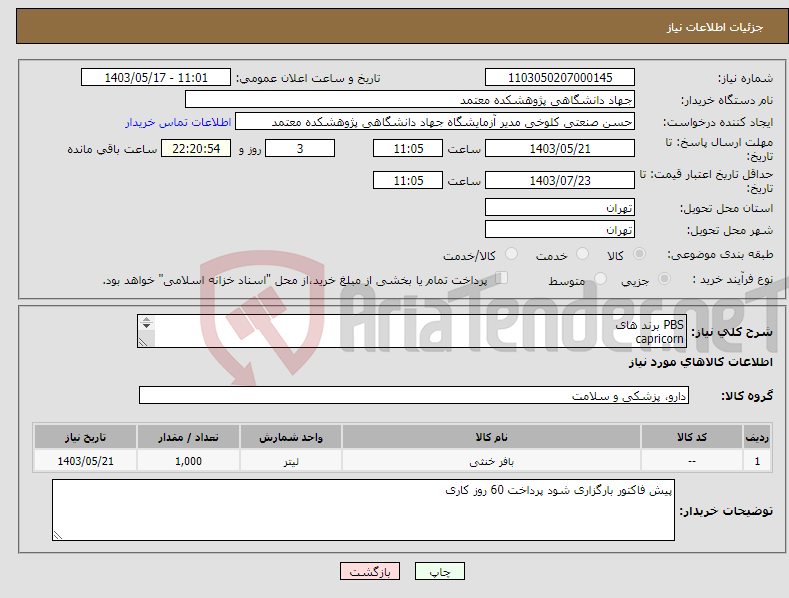Click the بازگشت (back) button
The image size is (789, 598).
(370, 571)
